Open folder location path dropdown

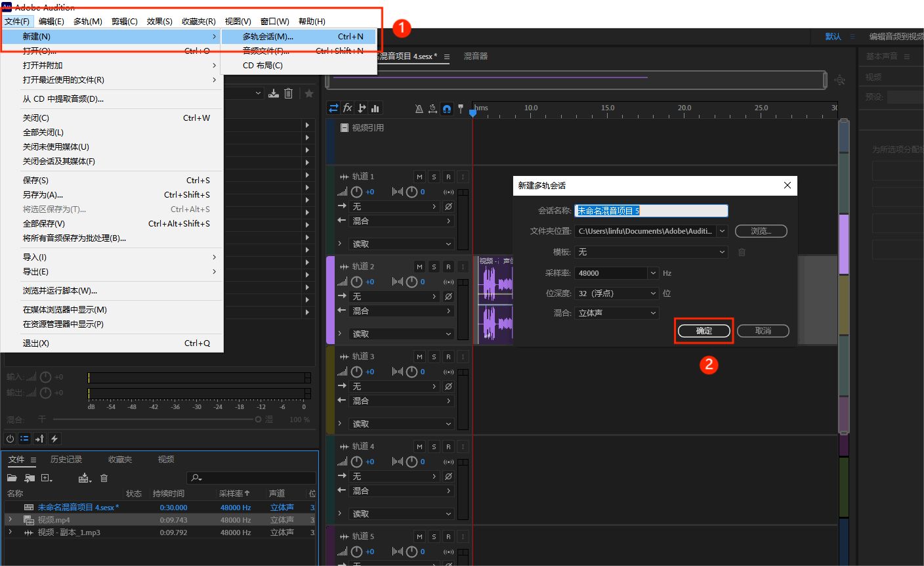pyautogui.click(x=722, y=231)
